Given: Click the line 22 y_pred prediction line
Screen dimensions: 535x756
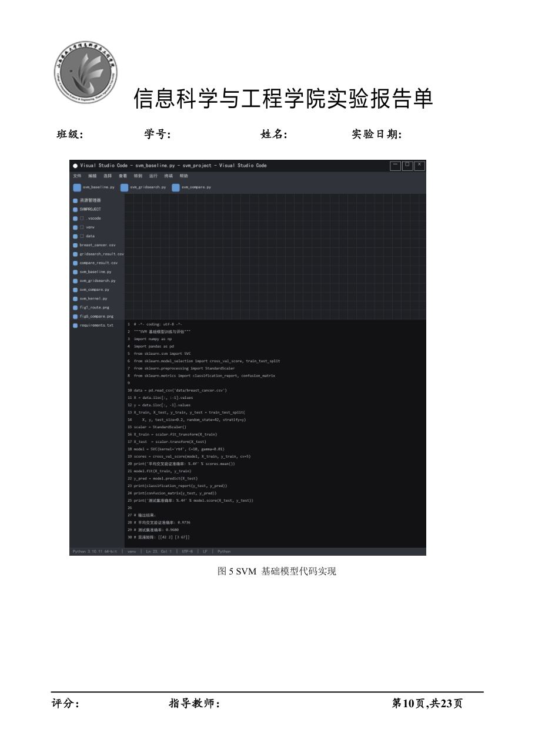Looking at the screenshot, I should coord(165,478).
